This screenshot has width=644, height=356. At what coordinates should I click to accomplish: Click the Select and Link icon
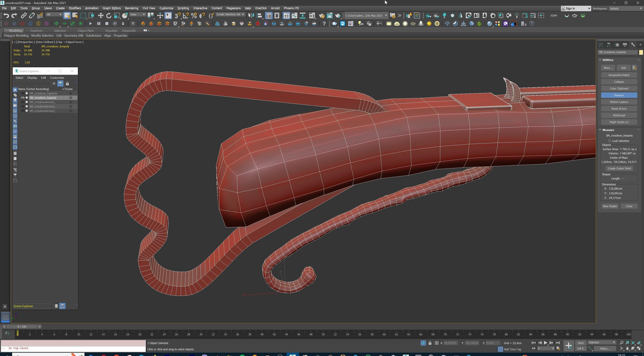23,15
